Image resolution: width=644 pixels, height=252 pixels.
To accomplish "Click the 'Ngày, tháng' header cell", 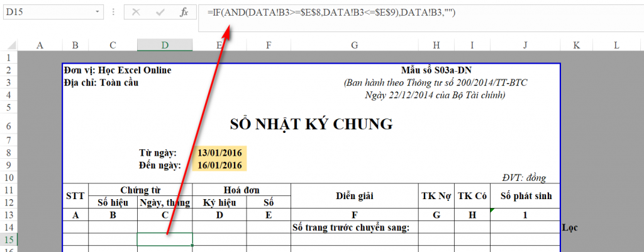I will tap(165, 202).
